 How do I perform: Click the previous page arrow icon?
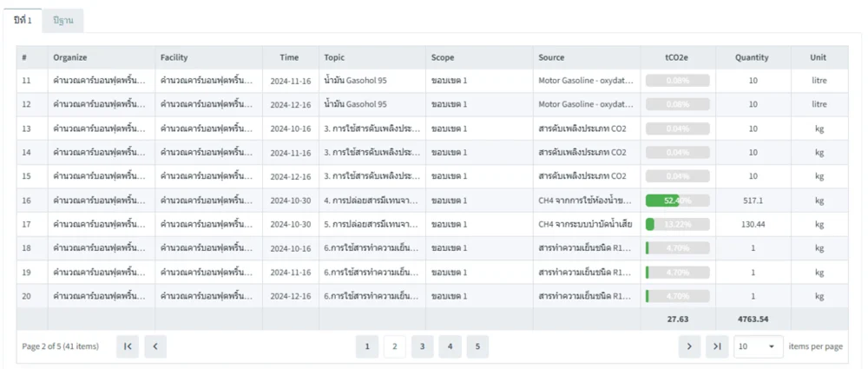pyautogui.click(x=155, y=346)
